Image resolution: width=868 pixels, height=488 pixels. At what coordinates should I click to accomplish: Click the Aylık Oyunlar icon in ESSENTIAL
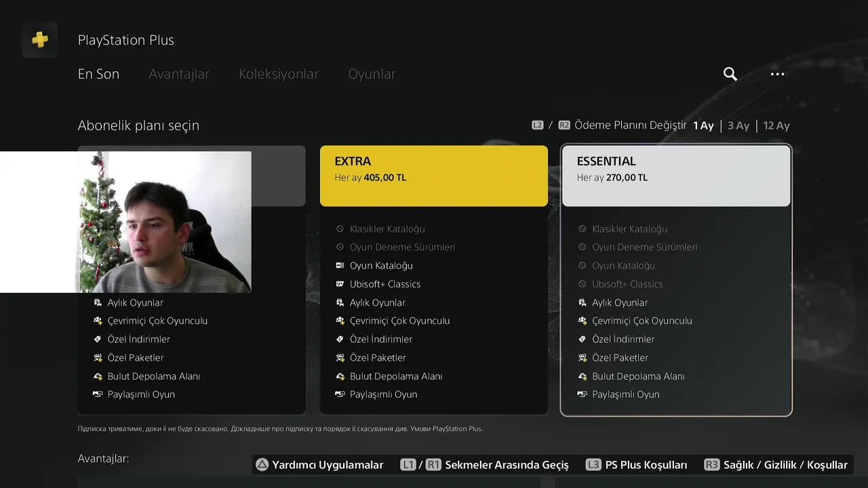582,302
